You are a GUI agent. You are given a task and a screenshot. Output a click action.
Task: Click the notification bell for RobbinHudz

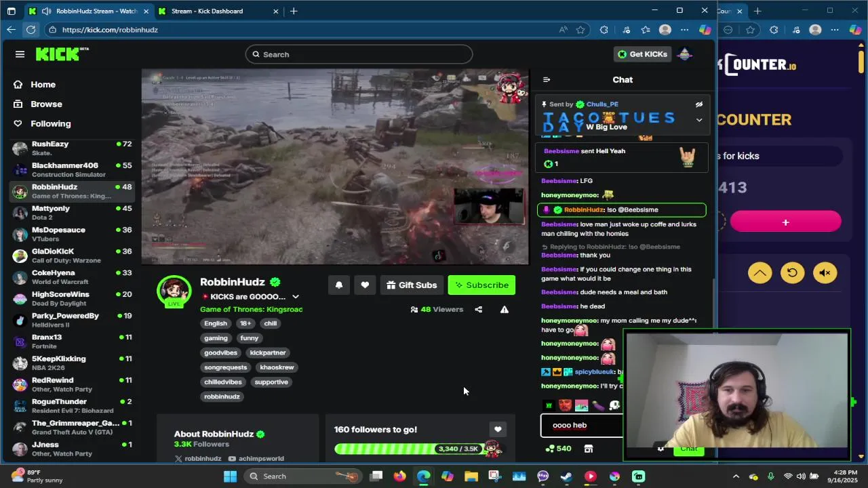339,285
